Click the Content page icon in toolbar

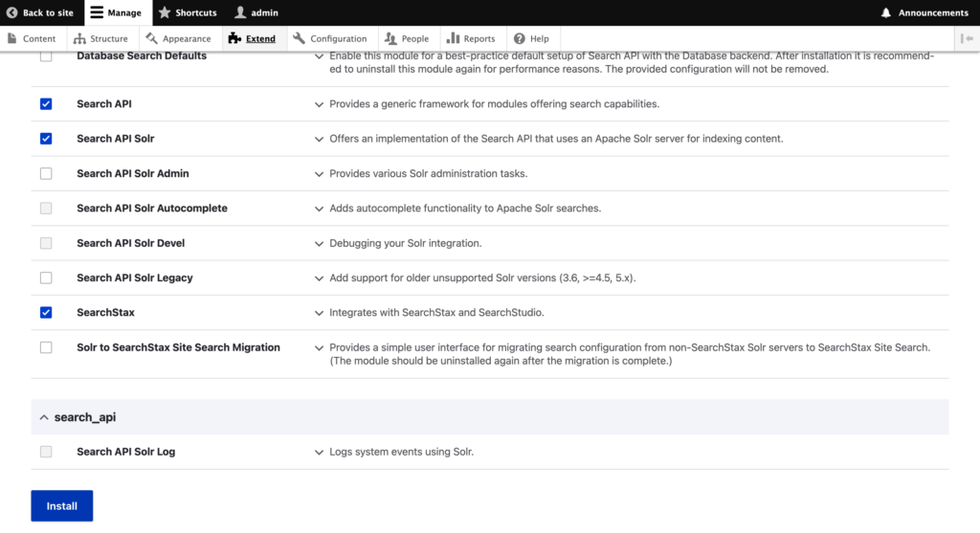tap(12, 38)
